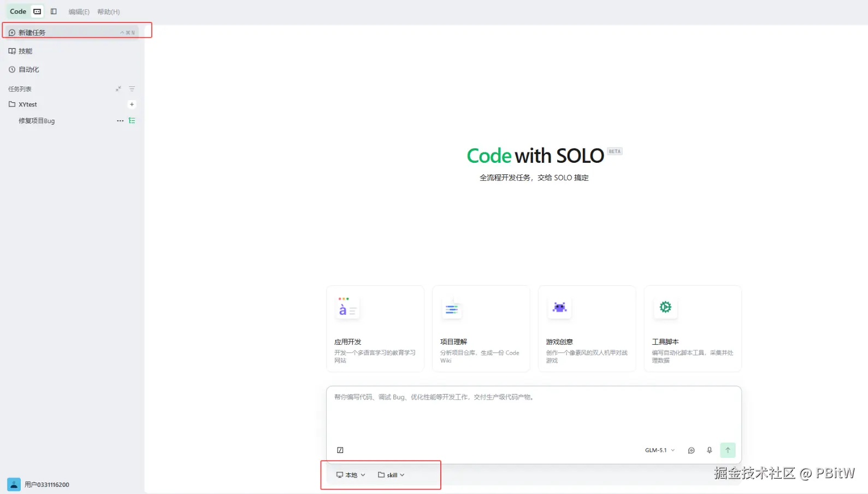Click the user avatar icon
This screenshot has height=494, width=868.
pos(14,485)
